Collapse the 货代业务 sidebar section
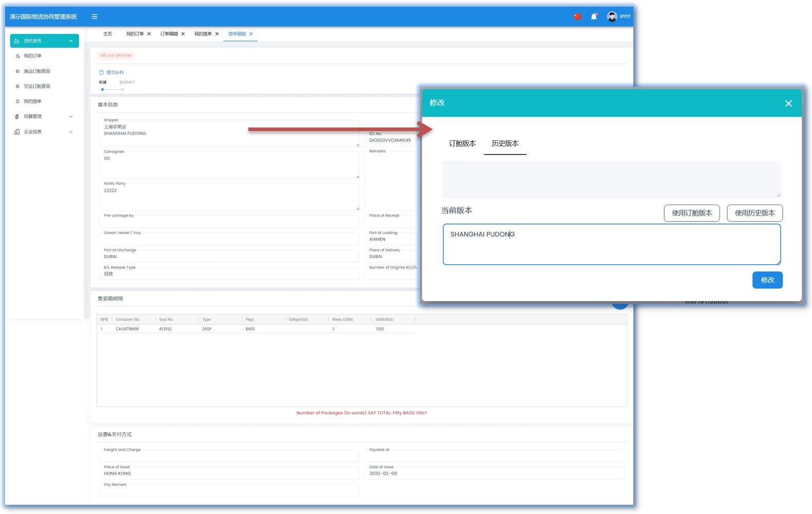 coord(71,41)
